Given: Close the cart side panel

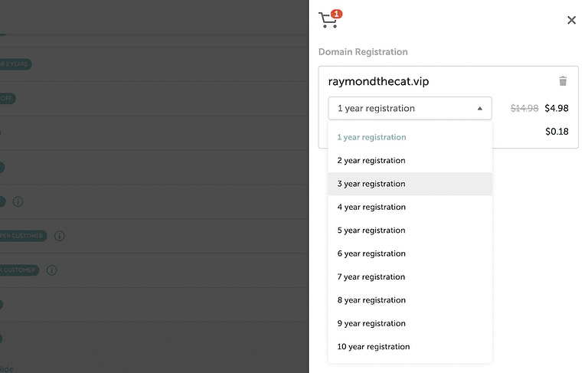Looking at the screenshot, I should pyautogui.click(x=571, y=21).
